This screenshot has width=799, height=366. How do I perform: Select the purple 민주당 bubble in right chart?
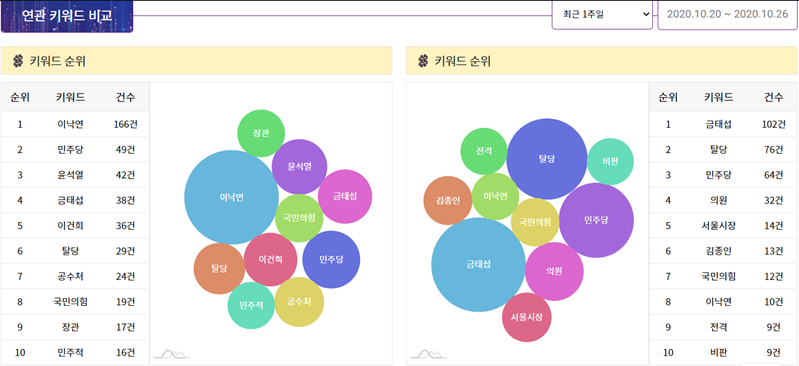click(597, 220)
